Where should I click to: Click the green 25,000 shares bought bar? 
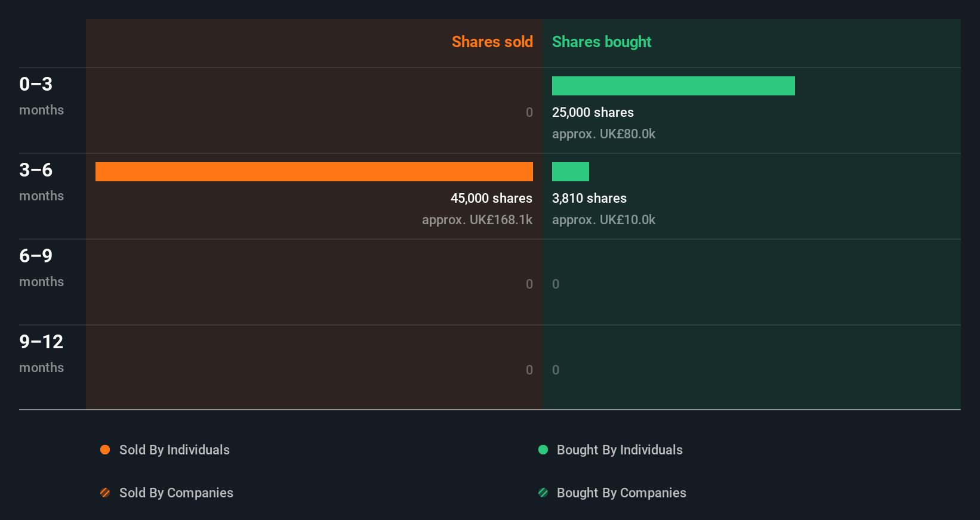(673, 86)
